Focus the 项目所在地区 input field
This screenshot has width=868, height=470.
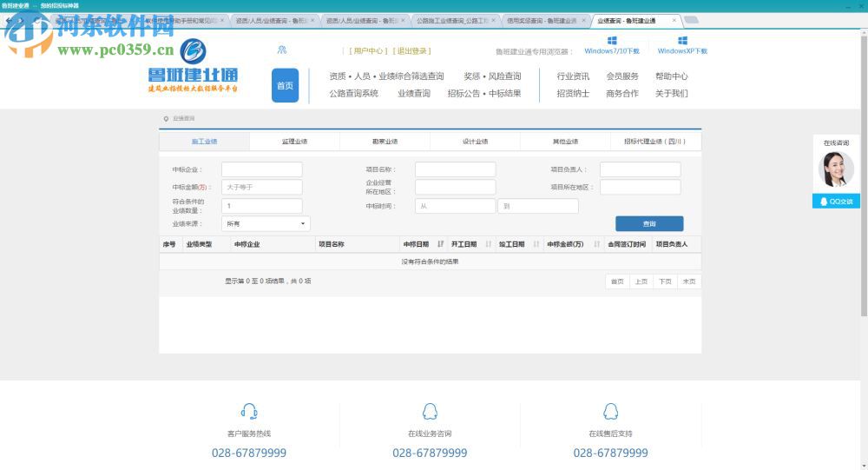coord(641,187)
